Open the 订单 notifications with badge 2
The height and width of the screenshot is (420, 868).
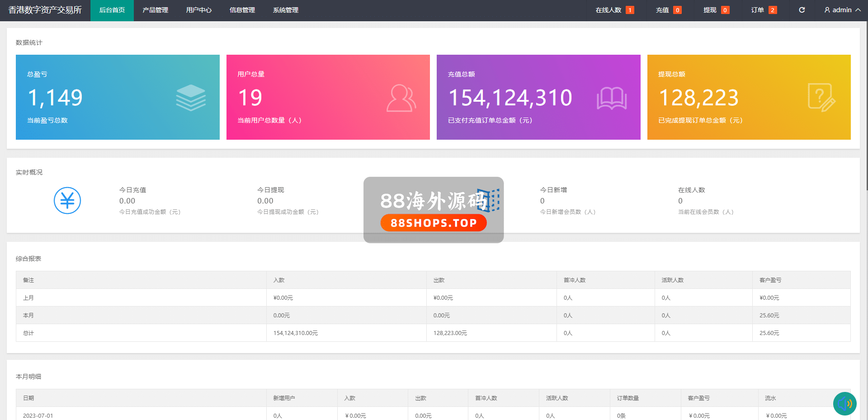pyautogui.click(x=764, y=10)
